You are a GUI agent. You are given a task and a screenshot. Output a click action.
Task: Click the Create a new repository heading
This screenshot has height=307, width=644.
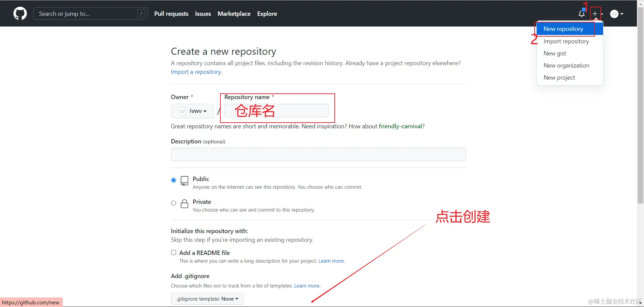coord(223,51)
